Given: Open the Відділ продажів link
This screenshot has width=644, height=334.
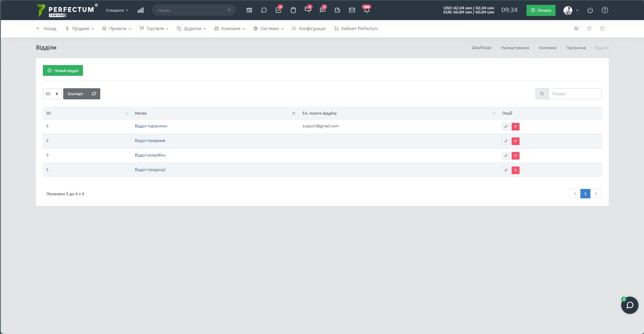Looking at the screenshot, I should 150,141.
